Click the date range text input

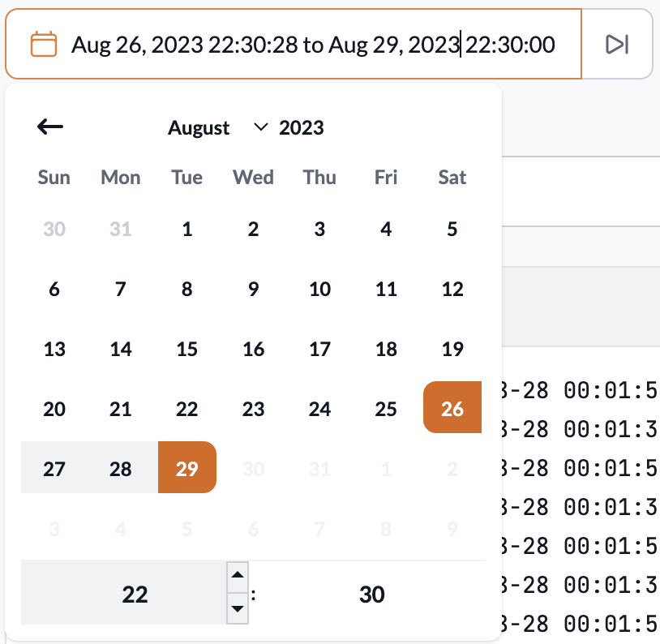[313, 44]
